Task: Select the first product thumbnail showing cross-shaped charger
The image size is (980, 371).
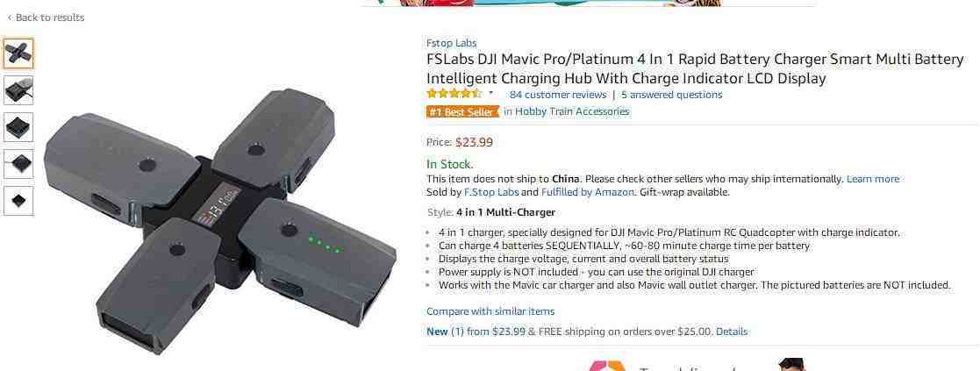Action: pos(18,54)
